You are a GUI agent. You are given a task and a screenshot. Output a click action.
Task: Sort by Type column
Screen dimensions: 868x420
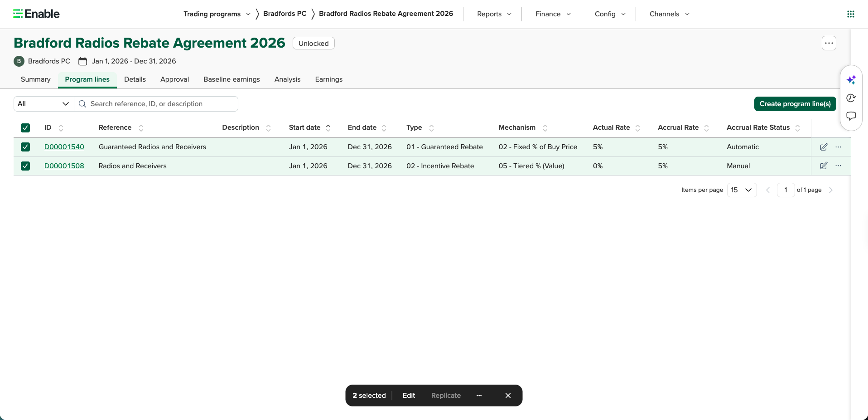click(x=431, y=128)
